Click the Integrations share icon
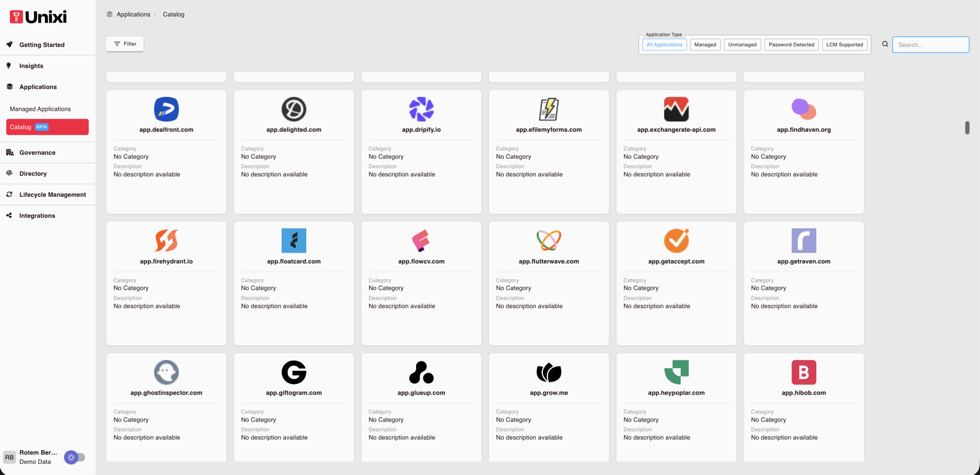 (9, 215)
